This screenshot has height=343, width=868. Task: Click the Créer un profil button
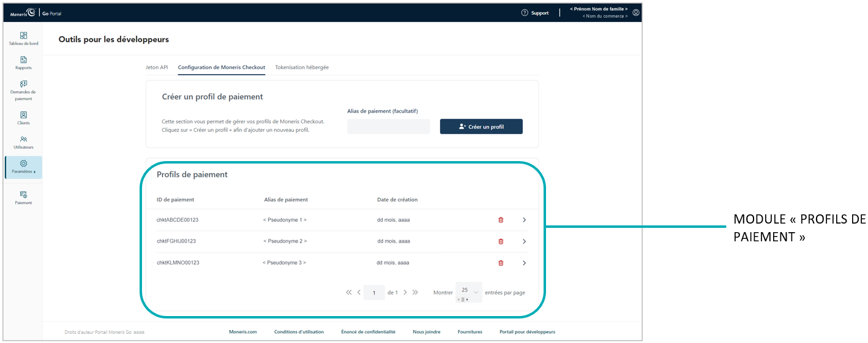pos(481,126)
